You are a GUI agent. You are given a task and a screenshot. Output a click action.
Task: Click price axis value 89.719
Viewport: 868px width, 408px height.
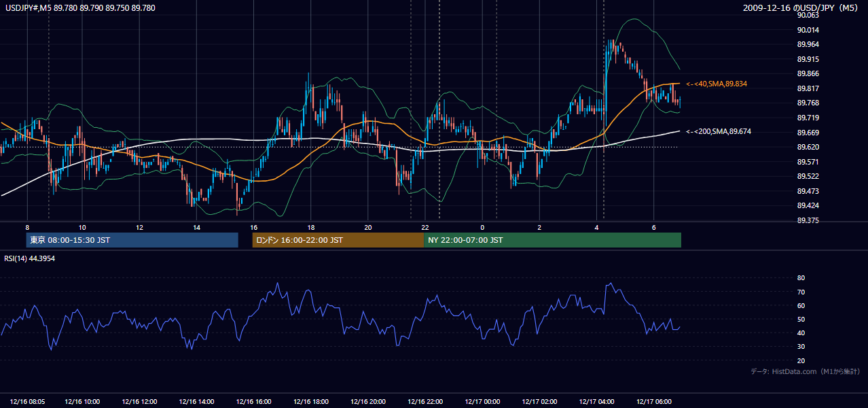[x=808, y=118]
